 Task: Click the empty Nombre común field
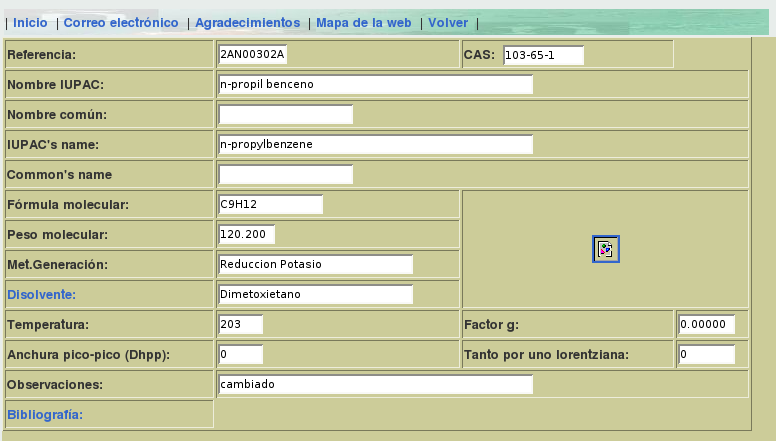pyautogui.click(x=285, y=114)
